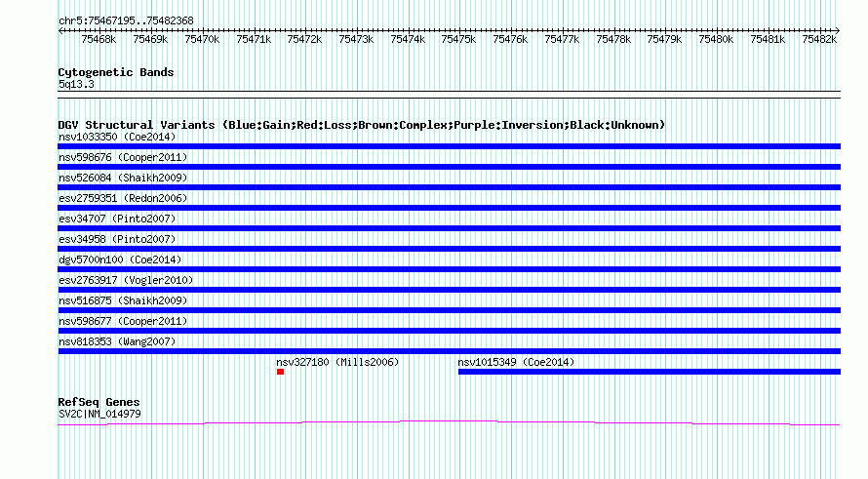Select the magenta SV2C gene track line

point(449,423)
